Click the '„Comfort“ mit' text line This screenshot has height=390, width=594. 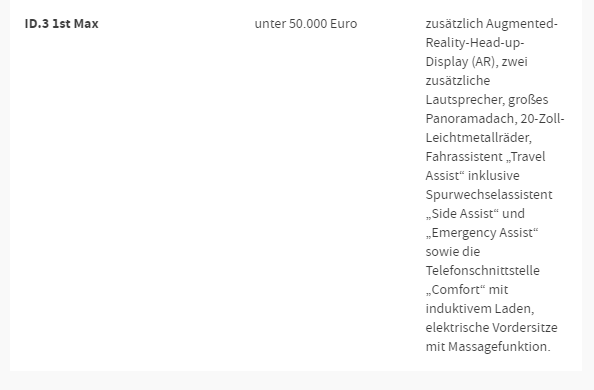pos(467,290)
